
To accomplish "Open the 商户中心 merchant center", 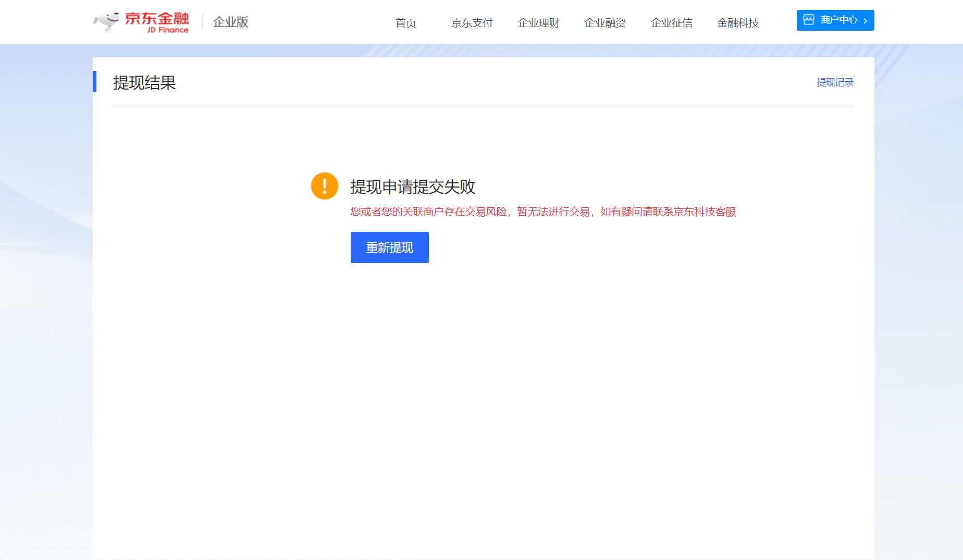I will (835, 20).
